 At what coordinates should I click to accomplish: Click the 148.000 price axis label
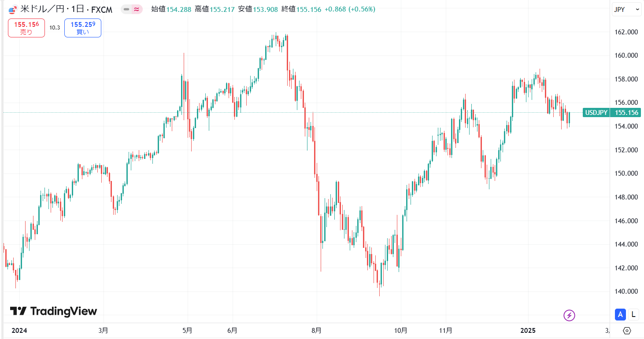(x=627, y=197)
